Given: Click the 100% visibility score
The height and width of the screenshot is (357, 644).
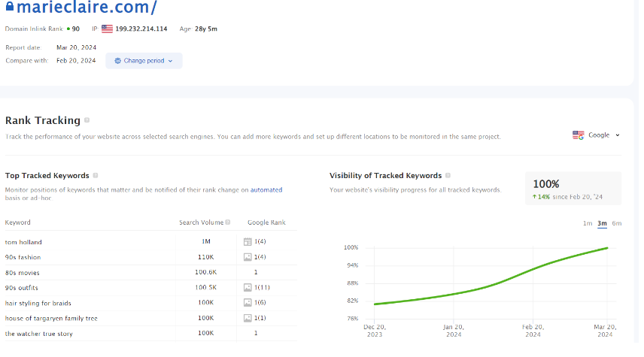Looking at the screenshot, I should 546,184.
